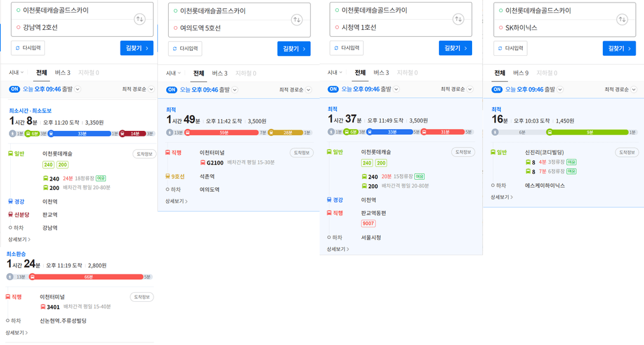Open 시내 dropdown in 강남역 panel
644x345 pixels.
point(16,72)
